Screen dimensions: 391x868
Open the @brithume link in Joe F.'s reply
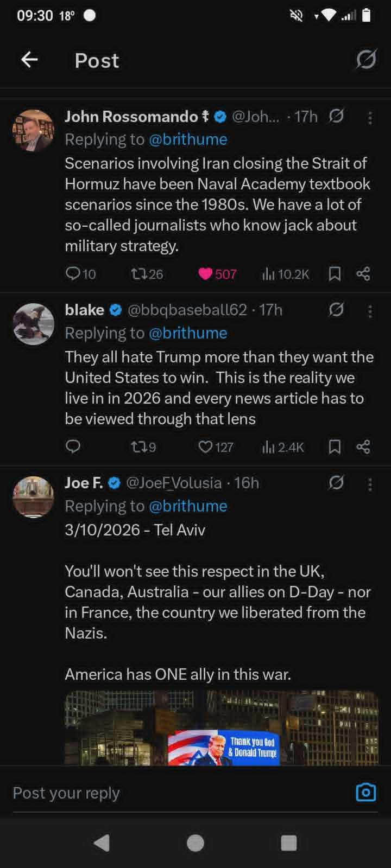188,506
